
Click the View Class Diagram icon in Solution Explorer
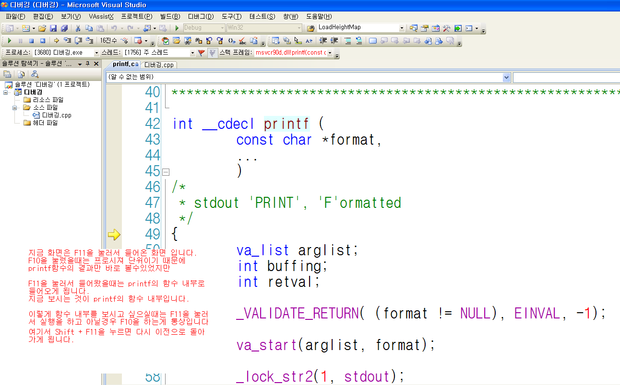35,74
